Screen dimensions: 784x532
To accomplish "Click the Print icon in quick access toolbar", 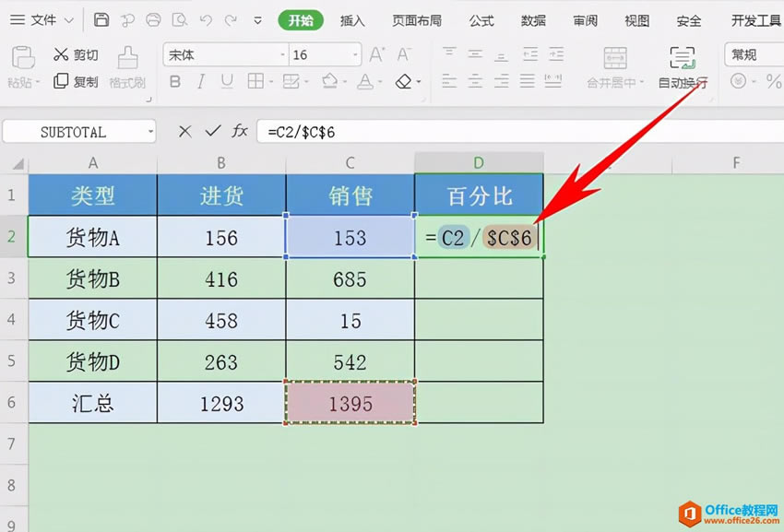I will click(153, 20).
